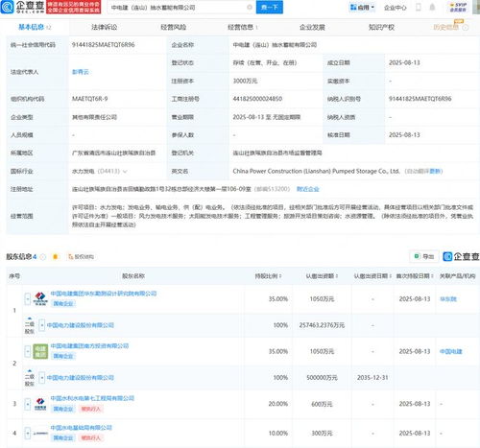Image resolution: width=480 pixels, height=448 pixels.
Task: Click the 附近企业 link beside the address
Action: click(x=308, y=189)
